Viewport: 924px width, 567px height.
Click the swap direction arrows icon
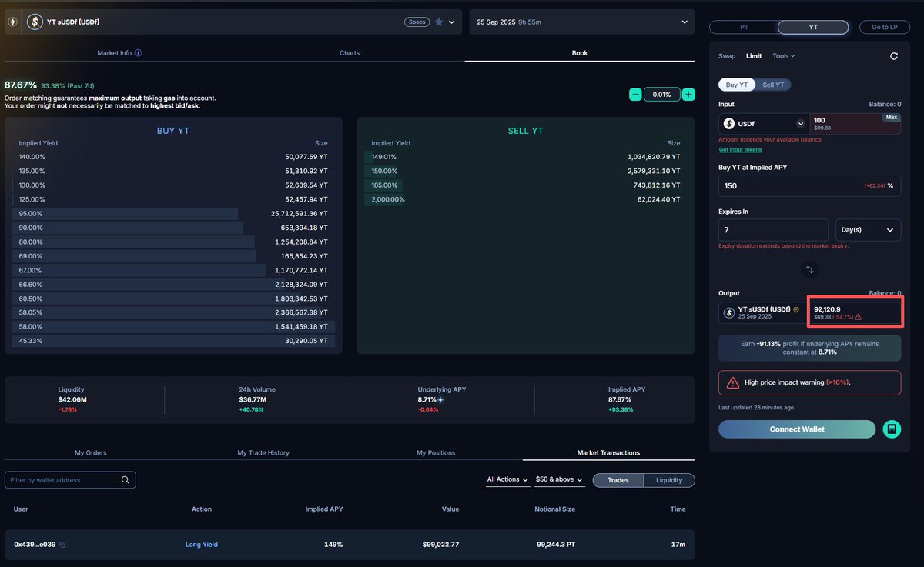809,269
